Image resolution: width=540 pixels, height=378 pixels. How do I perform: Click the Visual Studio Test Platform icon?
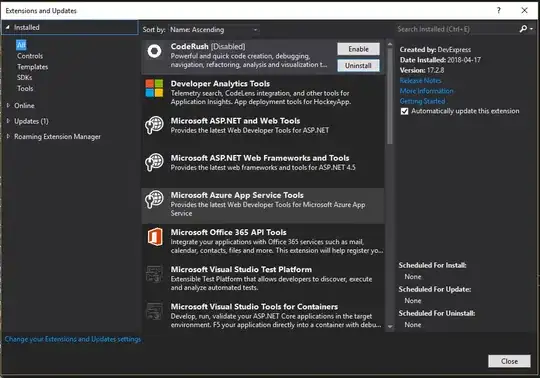154,274
